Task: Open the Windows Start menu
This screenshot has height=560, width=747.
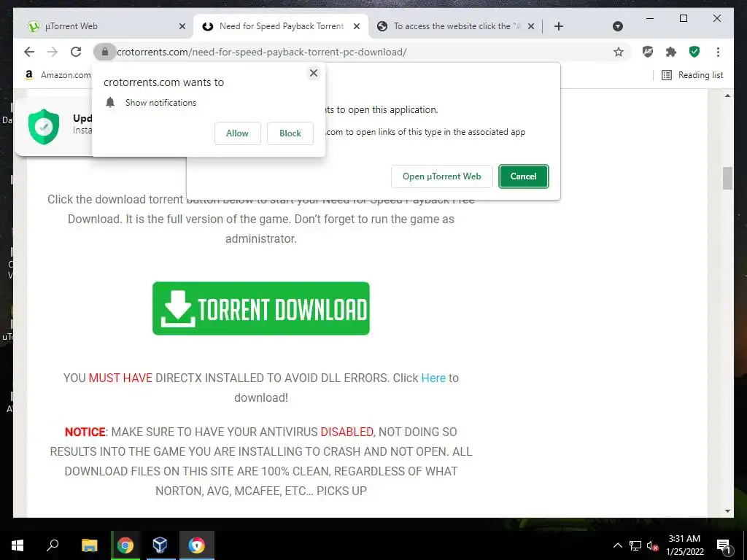Action: pyautogui.click(x=18, y=545)
